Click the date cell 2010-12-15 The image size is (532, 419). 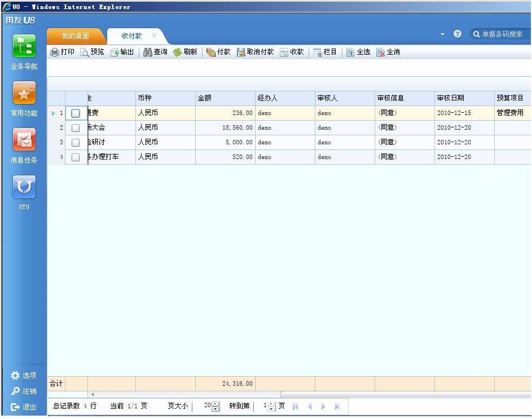(464, 113)
